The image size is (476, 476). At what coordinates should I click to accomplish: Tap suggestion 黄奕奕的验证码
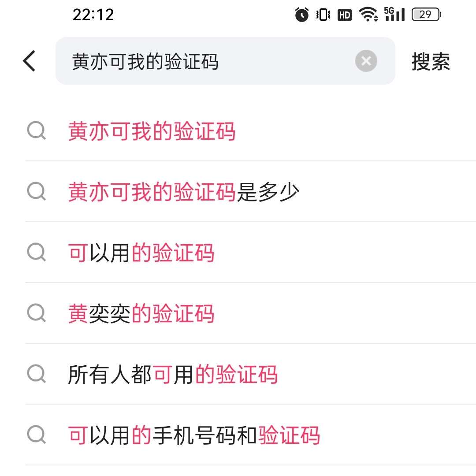tap(141, 314)
